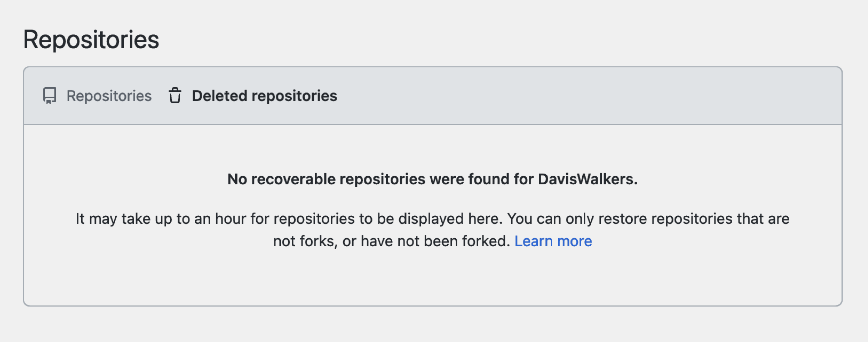
Task: Click the repository book icon
Action: (50, 96)
